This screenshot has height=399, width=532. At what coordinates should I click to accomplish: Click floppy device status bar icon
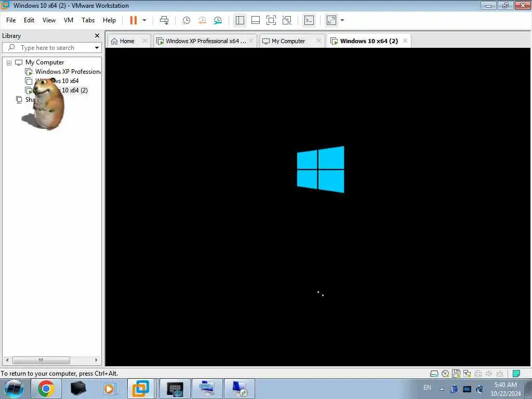click(x=456, y=374)
